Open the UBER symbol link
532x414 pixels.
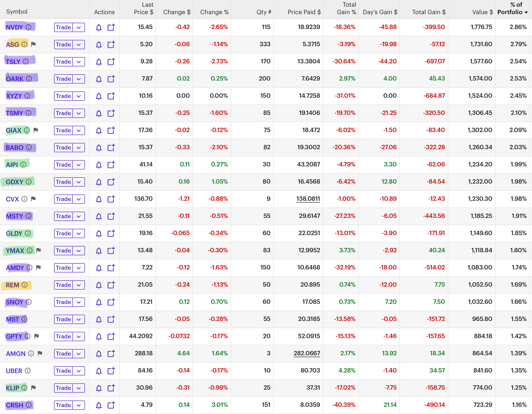point(14,371)
